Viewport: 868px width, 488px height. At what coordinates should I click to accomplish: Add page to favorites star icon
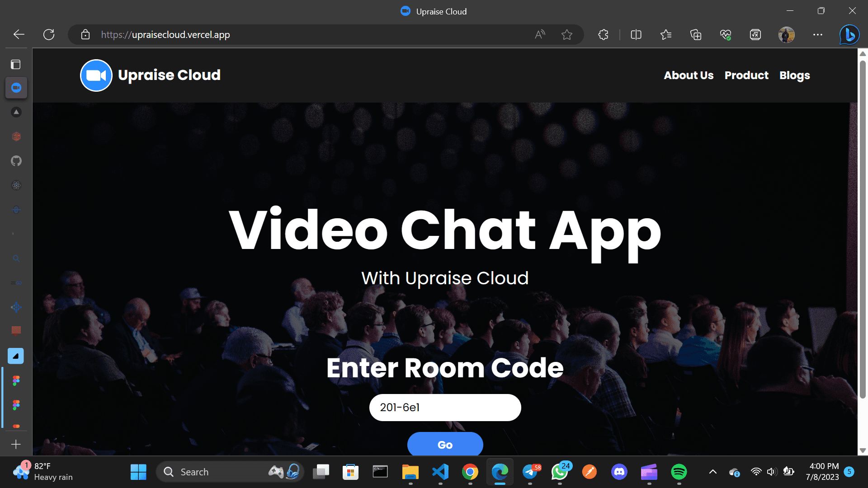click(566, 34)
